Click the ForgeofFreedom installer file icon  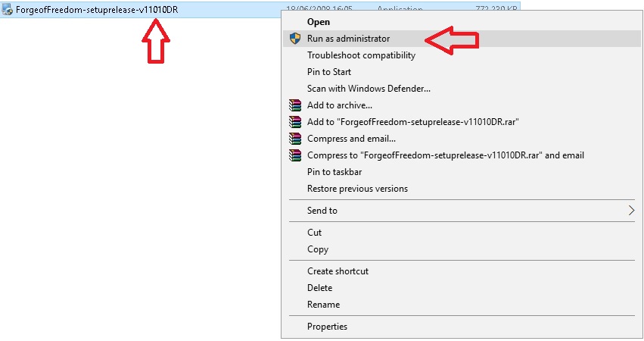coord(8,10)
